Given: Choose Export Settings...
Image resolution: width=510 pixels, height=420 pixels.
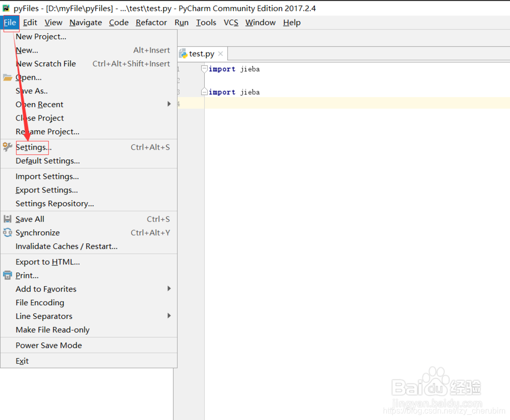Looking at the screenshot, I should [89, 190].
